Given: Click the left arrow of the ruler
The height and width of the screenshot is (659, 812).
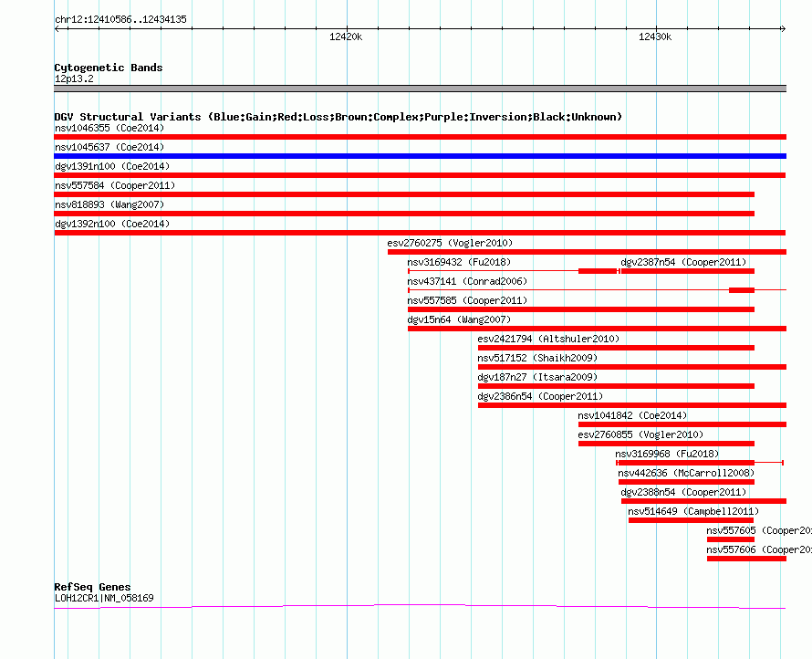Looking at the screenshot, I should (57, 28).
